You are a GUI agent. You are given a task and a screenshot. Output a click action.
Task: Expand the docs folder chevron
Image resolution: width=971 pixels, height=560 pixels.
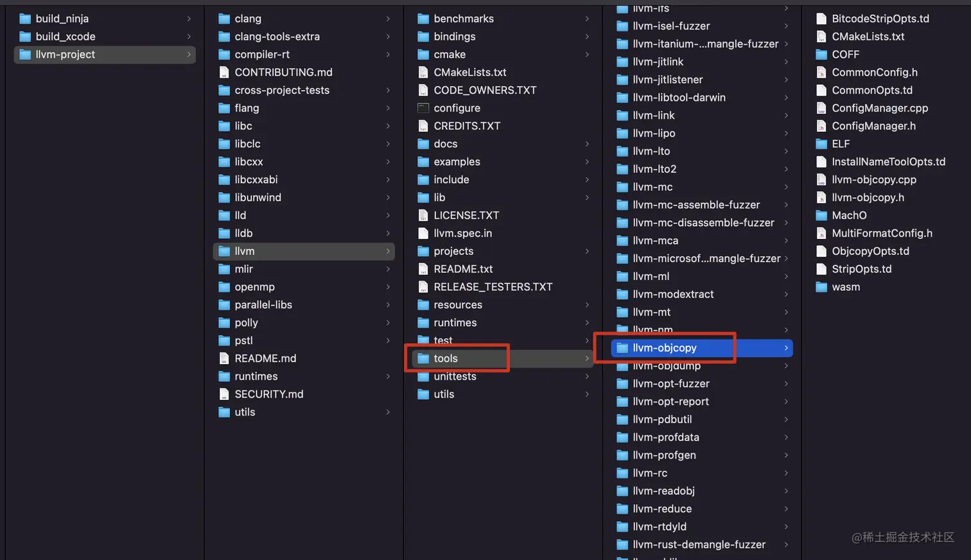[x=587, y=144]
